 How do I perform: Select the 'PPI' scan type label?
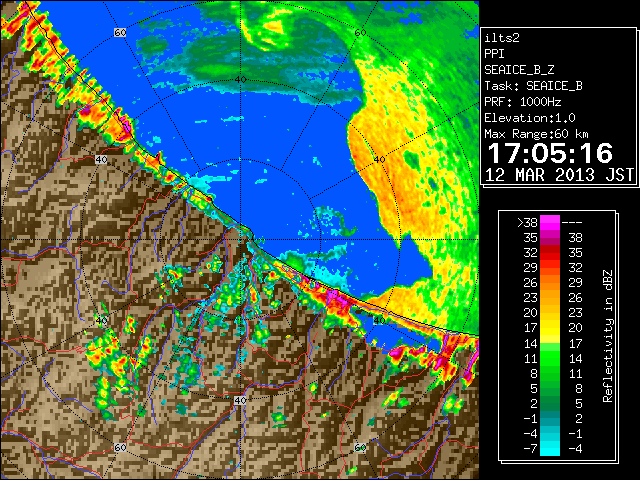[494, 54]
